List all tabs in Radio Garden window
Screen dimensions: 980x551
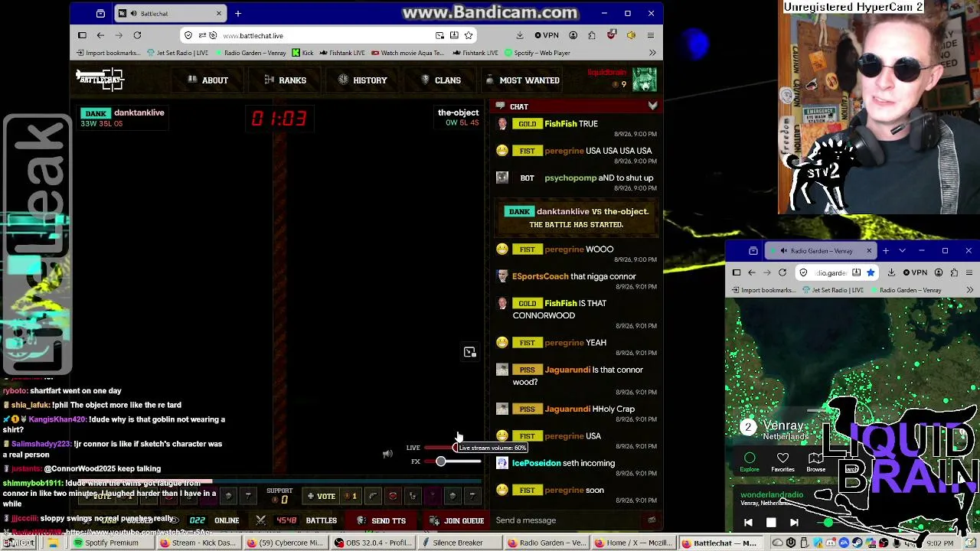point(902,251)
